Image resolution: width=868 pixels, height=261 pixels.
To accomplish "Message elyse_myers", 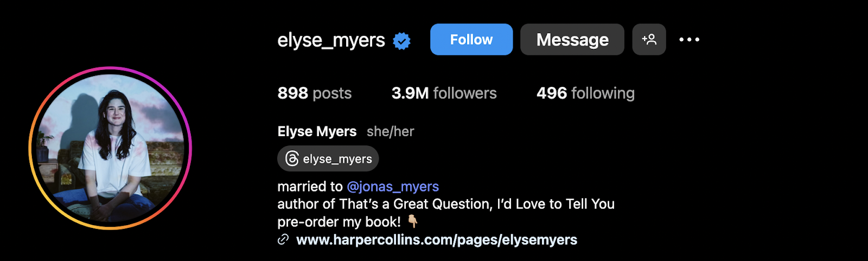I will coord(572,39).
